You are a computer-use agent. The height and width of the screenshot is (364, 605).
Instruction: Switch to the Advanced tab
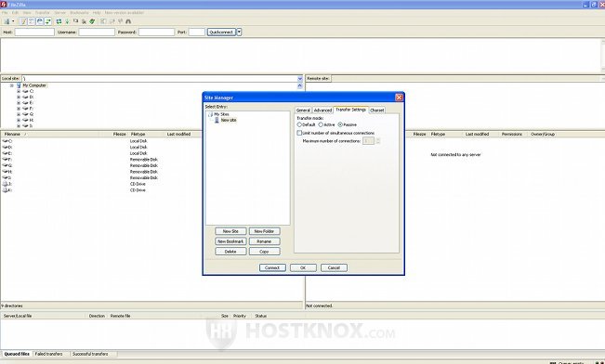coord(322,110)
